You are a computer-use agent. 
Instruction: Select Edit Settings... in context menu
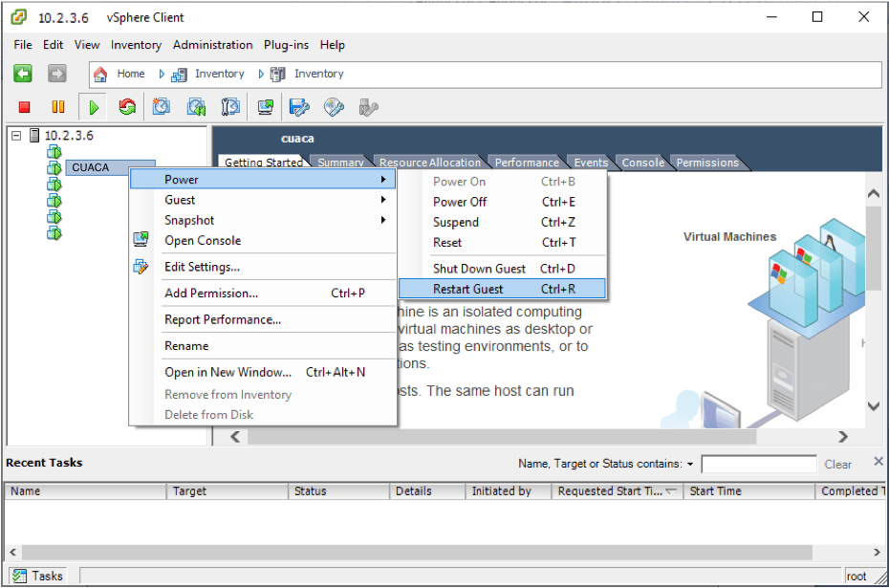263,267
